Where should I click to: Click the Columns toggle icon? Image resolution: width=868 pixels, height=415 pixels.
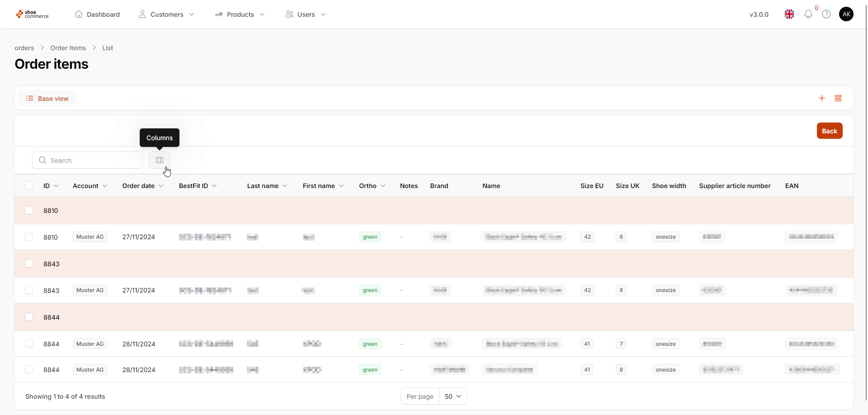click(x=160, y=160)
